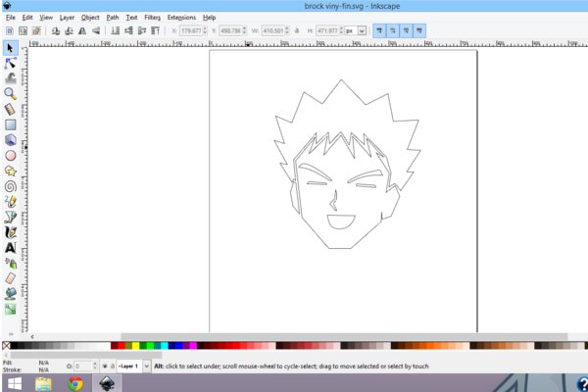This screenshot has height=392, width=588.
Task: Select the Spiral tool
Action: (10, 186)
